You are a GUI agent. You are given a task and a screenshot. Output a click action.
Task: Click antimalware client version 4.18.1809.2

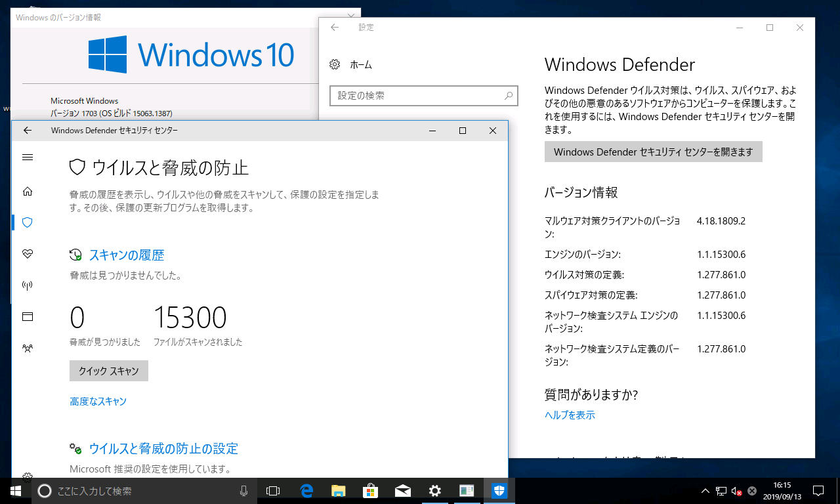click(x=721, y=220)
